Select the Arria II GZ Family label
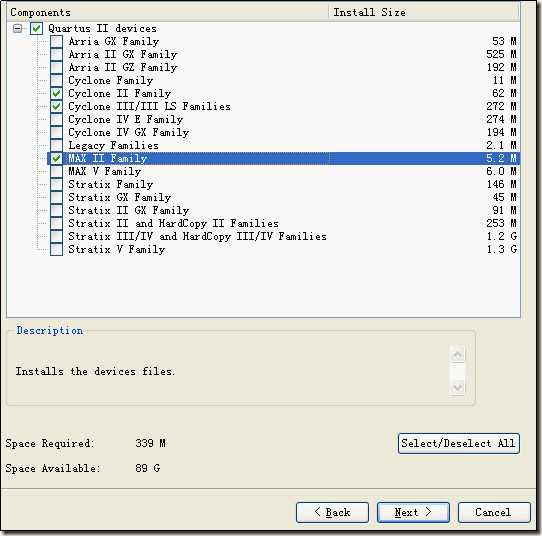The width and height of the screenshot is (542, 536). coord(123,67)
